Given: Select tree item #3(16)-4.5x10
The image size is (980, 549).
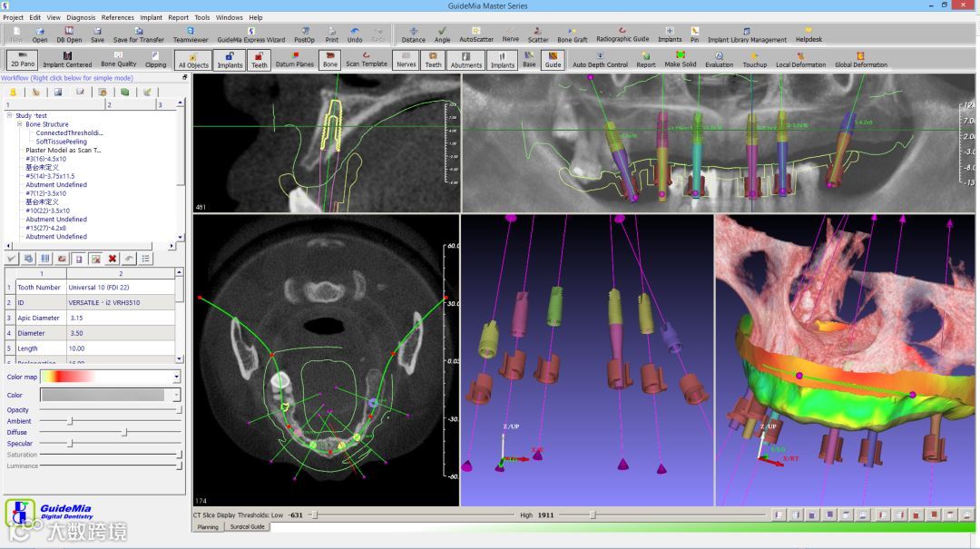Looking at the screenshot, I should 45,159.
